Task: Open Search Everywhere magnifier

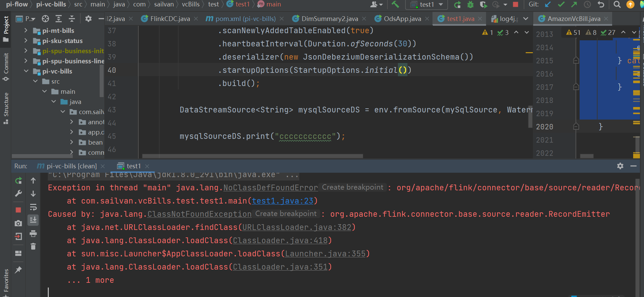Action: pyautogui.click(x=617, y=4)
